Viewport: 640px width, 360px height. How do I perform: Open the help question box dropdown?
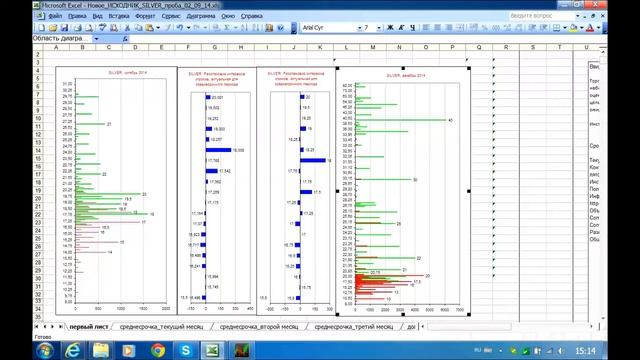pyautogui.click(x=578, y=16)
